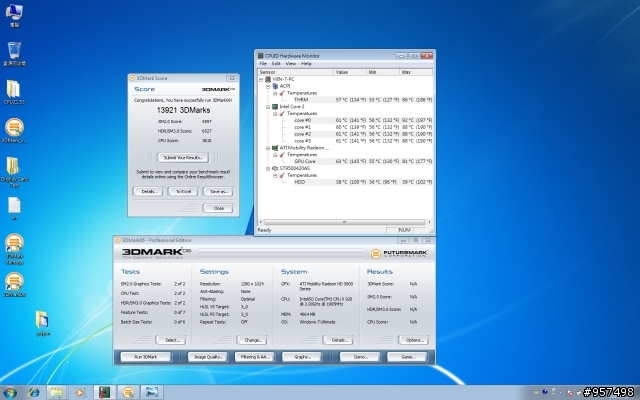This screenshot has width=640, height=400.
Task: Open the Edit menu in HWMonitor
Action: coord(276,64)
